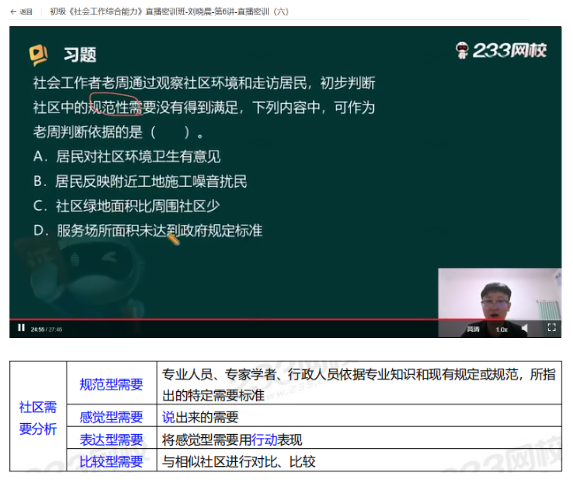The width and height of the screenshot is (573, 494).
Task: Open the 1.0x playback speed selector
Action: pyautogui.click(x=501, y=330)
